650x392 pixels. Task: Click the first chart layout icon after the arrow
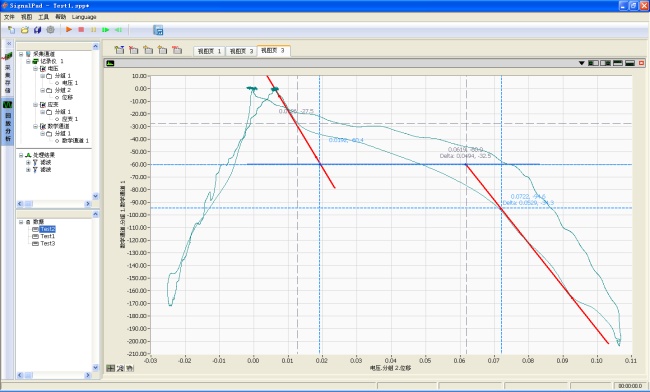click(x=593, y=63)
